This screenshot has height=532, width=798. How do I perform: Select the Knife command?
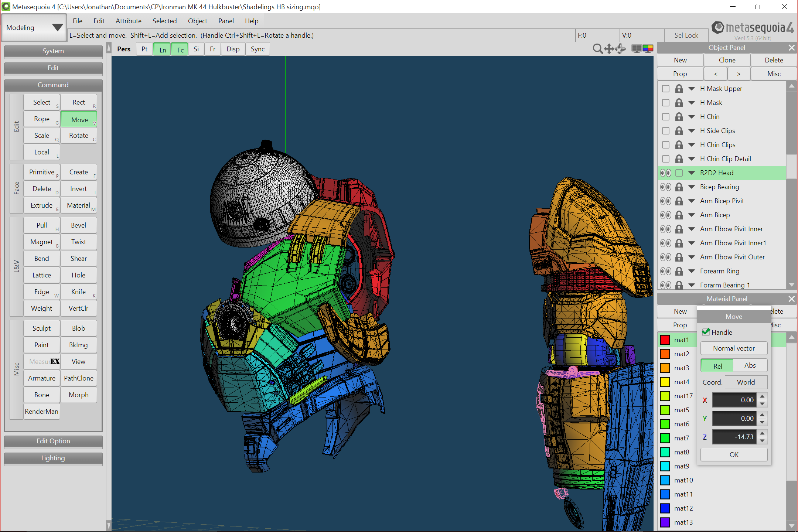[x=79, y=292]
